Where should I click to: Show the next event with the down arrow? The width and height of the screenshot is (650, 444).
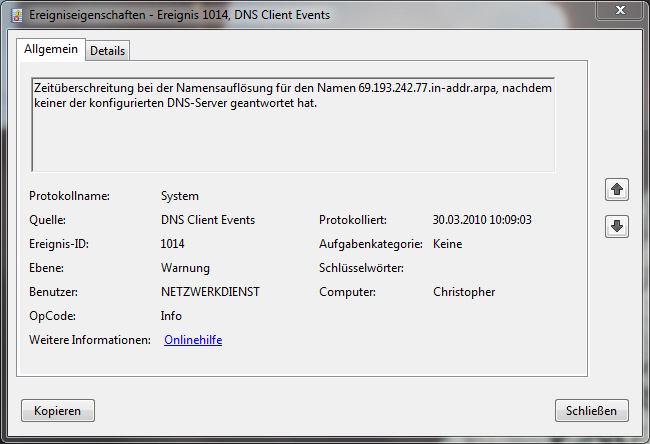point(617,226)
